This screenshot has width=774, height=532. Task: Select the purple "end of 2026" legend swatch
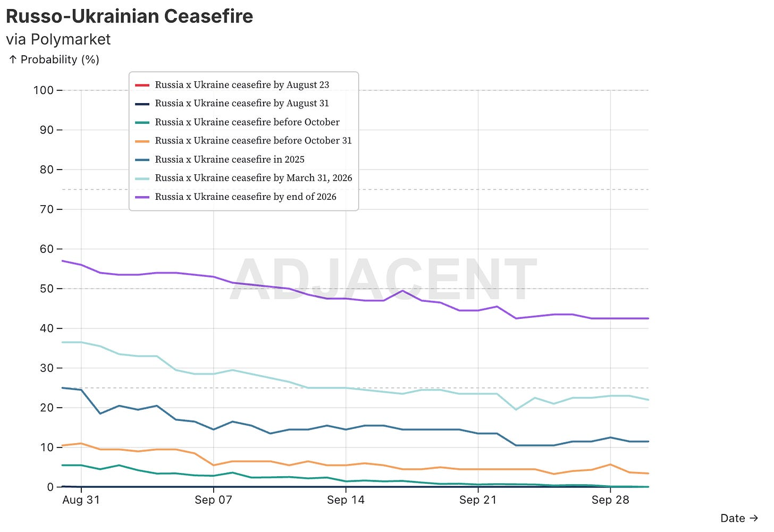click(x=142, y=197)
